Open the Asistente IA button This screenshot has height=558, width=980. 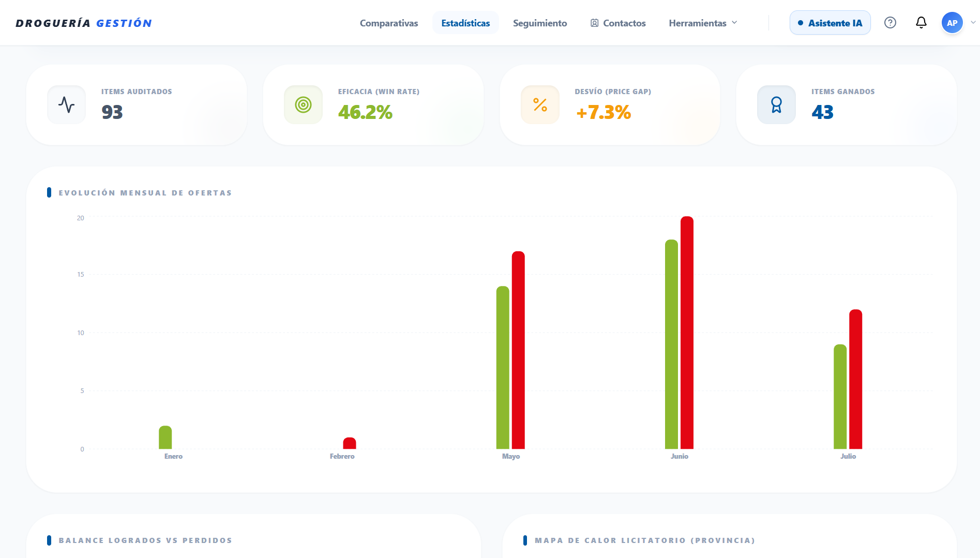click(830, 23)
